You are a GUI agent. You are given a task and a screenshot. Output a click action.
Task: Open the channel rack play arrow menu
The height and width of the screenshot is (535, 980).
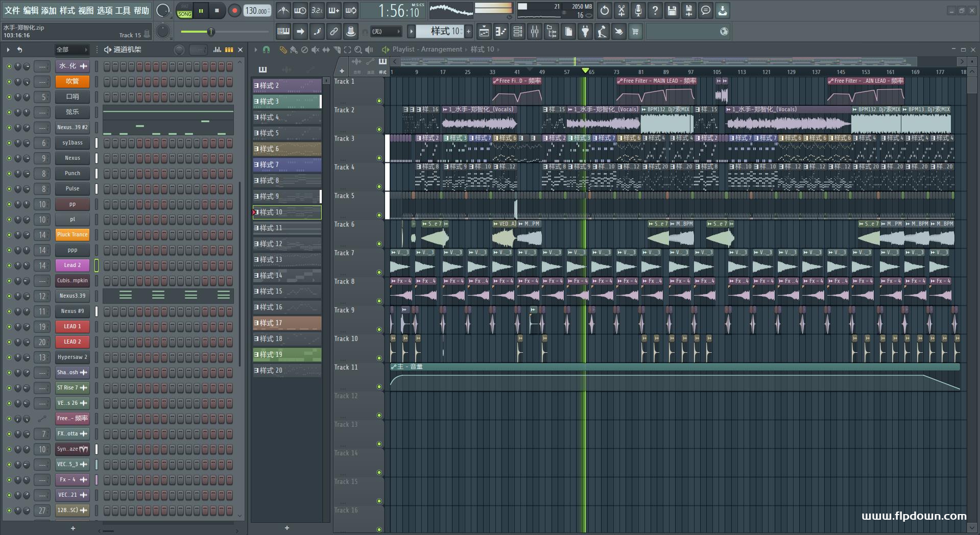(x=8, y=50)
